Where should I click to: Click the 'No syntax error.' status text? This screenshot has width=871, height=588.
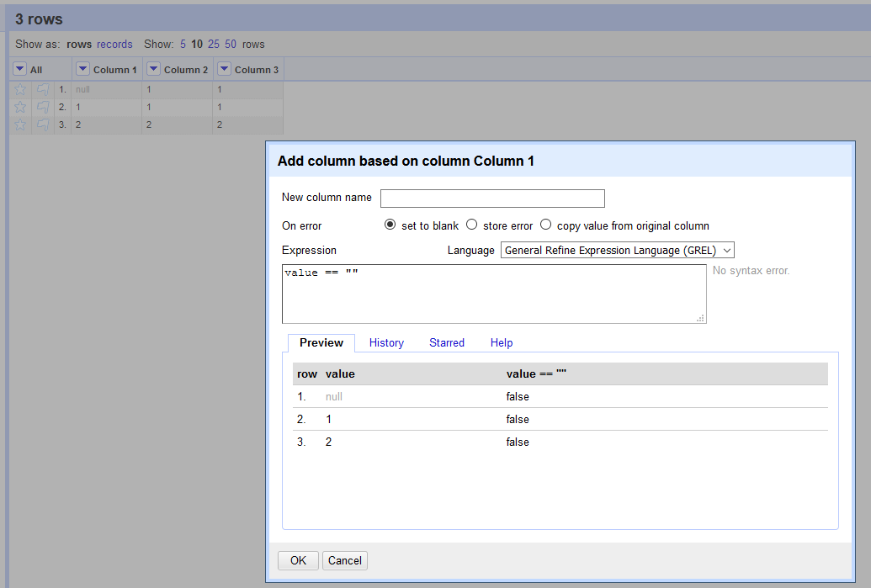[751, 270]
